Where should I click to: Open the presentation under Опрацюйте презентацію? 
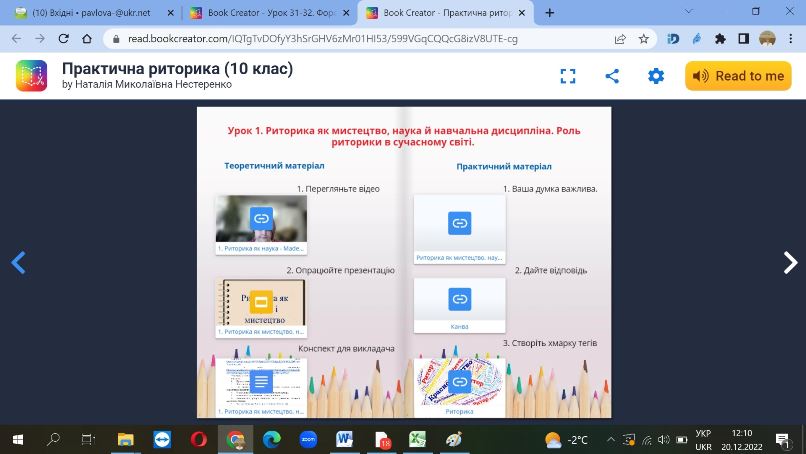[261, 307]
